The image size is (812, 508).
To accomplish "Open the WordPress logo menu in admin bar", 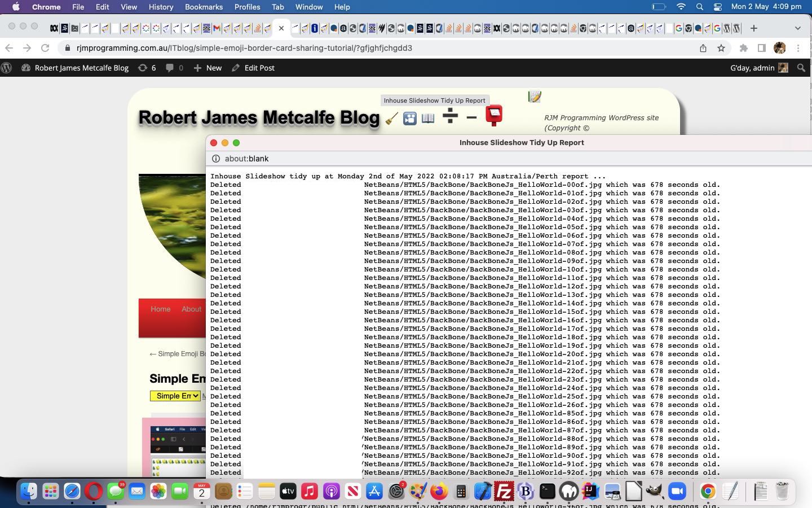I will click(x=7, y=68).
